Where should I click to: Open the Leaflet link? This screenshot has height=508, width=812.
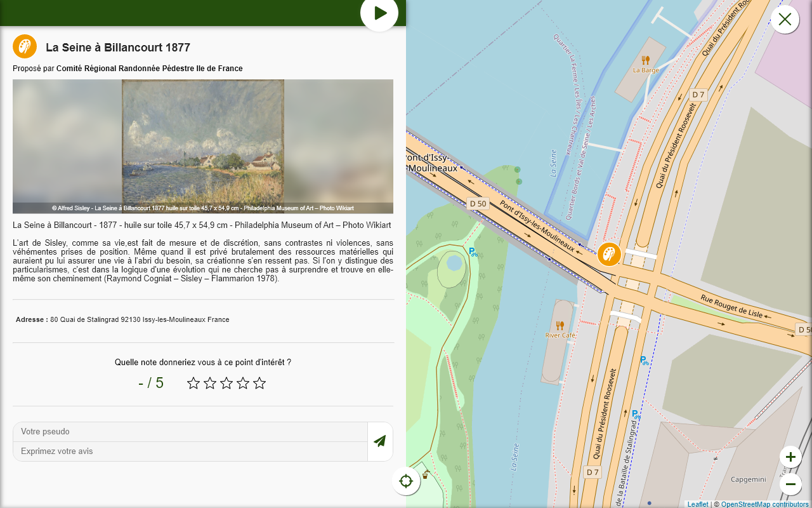698,504
